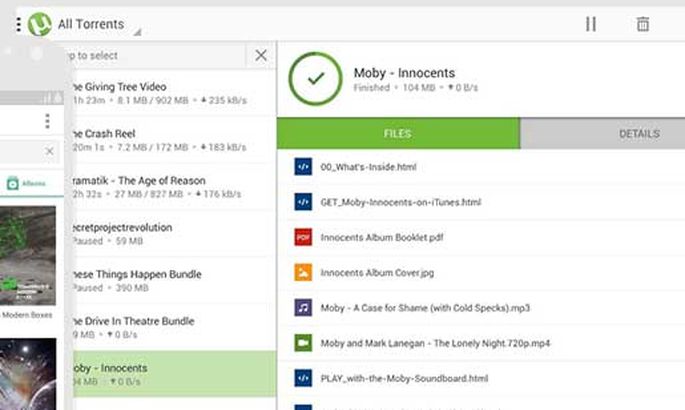This screenshot has height=410, width=685.
Task: Close the selection bar with X
Action: point(261,55)
